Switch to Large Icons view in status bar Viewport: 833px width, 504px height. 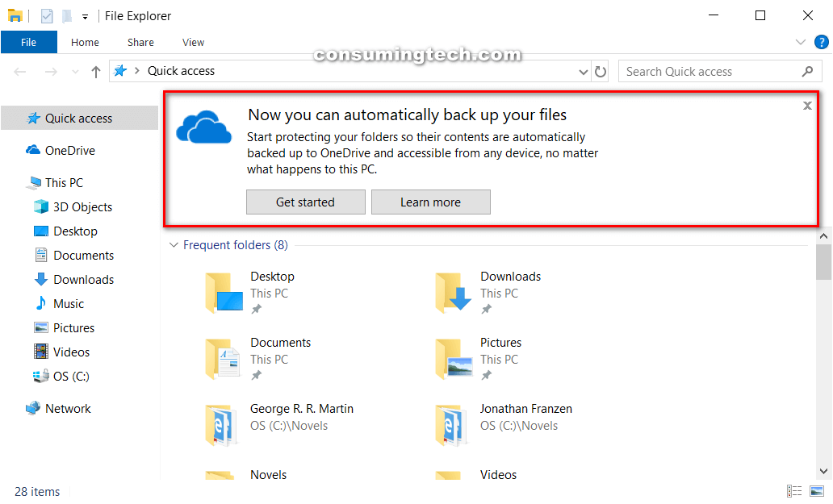pos(817,491)
